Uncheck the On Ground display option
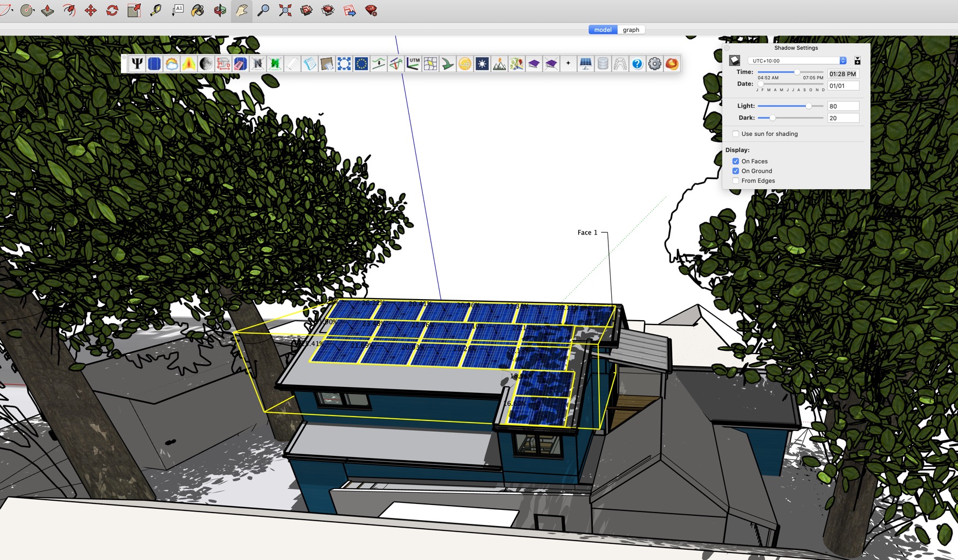This screenshot has width=958, height=560. 736,171
